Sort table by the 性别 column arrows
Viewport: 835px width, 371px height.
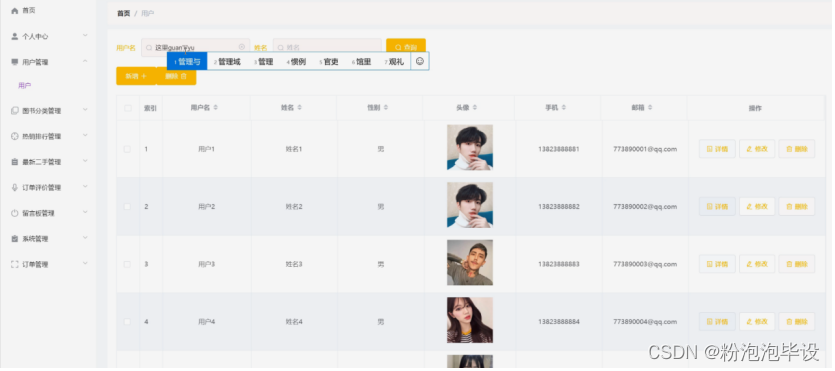click(386, 108)
